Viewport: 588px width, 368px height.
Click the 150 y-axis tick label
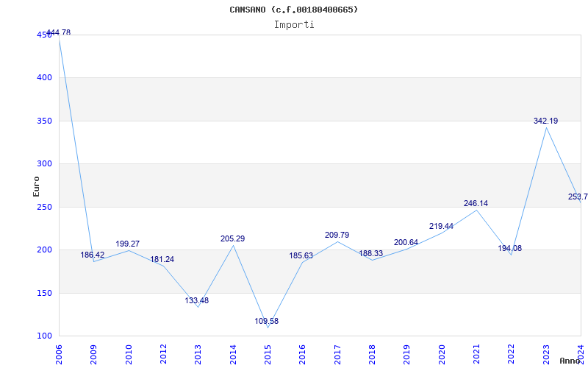(x=44, y=293)
